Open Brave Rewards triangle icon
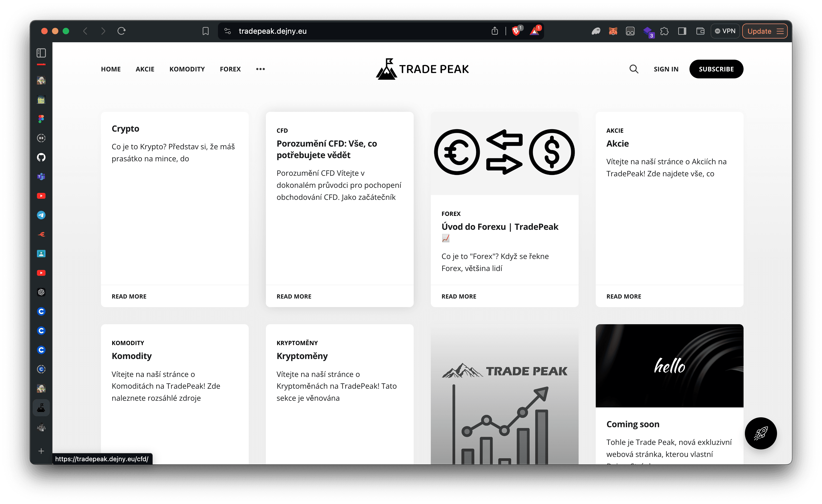This screenshot has width=822, height=504. coord(535,31)
